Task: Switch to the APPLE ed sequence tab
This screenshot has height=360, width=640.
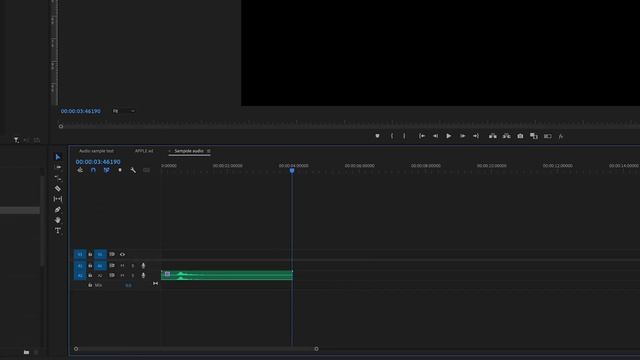Action: [x=144, y=151]
